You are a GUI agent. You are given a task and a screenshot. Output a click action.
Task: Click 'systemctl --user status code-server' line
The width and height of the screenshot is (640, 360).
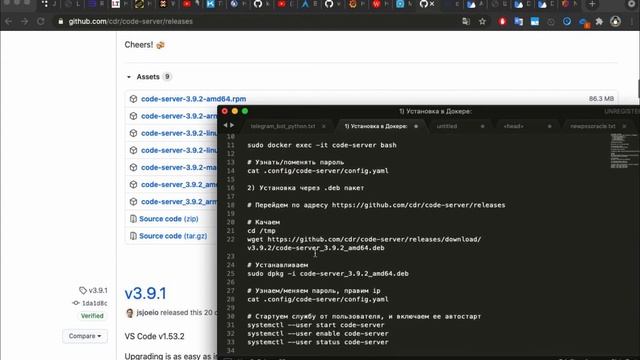pyautogui.click(x=318, y=342)
